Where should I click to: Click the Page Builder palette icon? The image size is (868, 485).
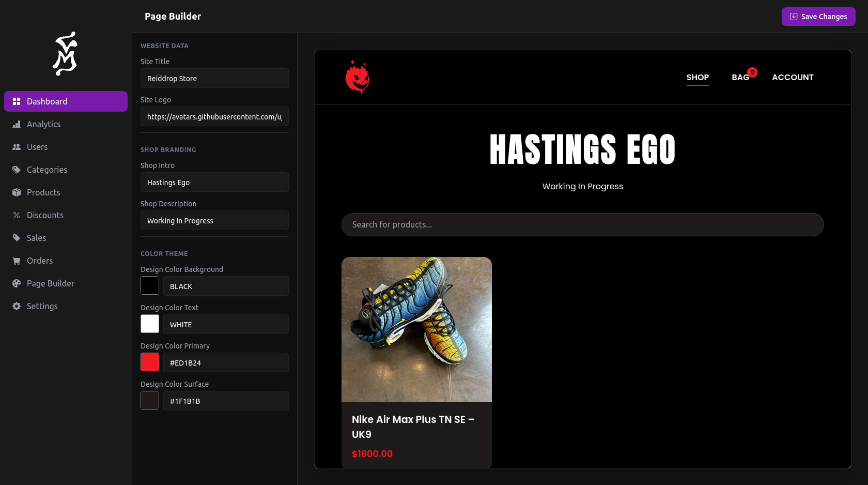pyautogui.click(x=17, y=283)
